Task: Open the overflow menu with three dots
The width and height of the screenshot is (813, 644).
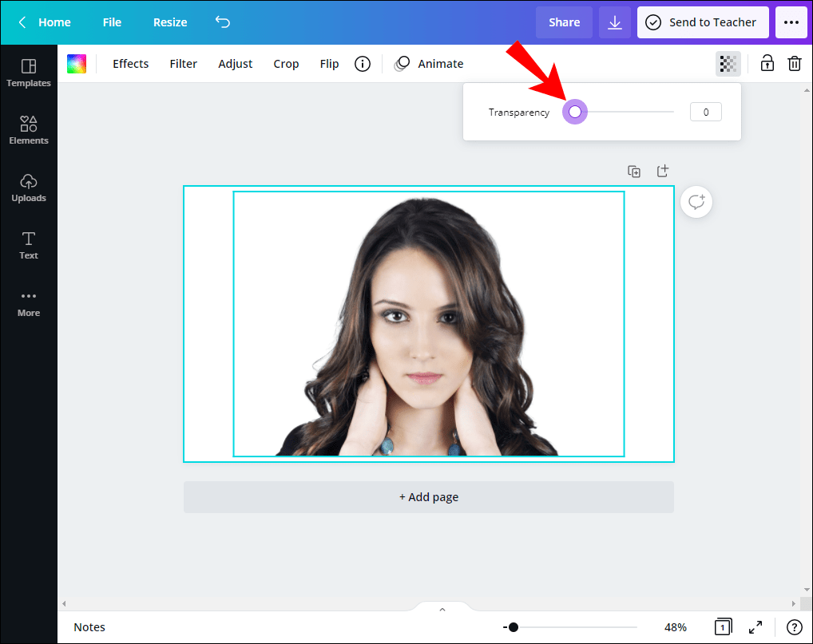Action: tap(791, 22)
